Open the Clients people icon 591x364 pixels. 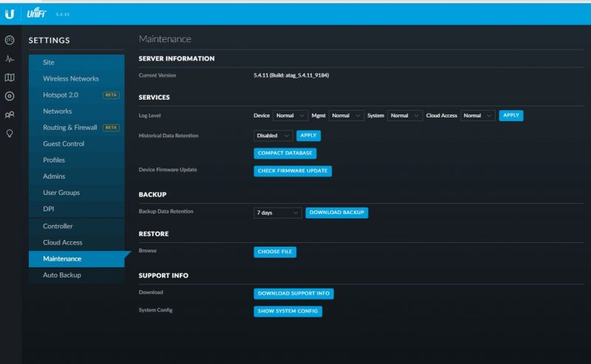pos(10,115)
